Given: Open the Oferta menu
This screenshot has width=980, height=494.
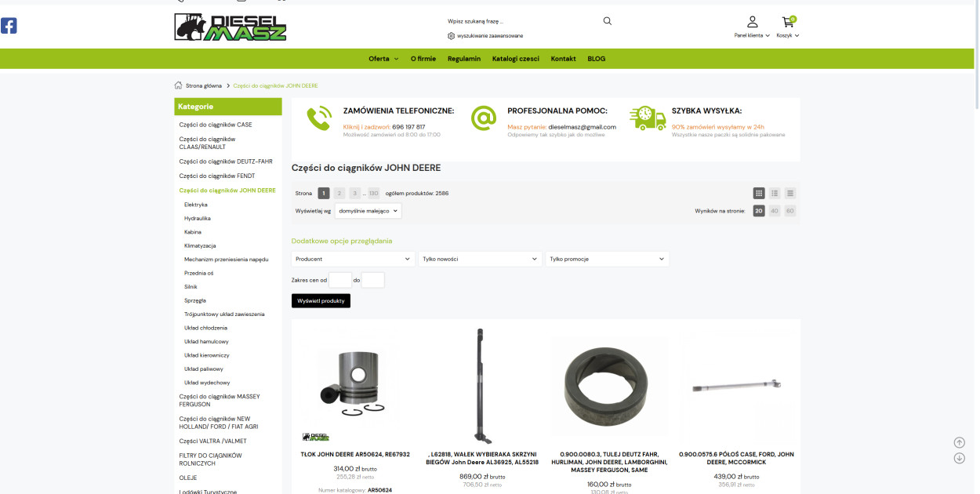Looking at the screenshot, I should pyautogui.click(x=383, y=59).
